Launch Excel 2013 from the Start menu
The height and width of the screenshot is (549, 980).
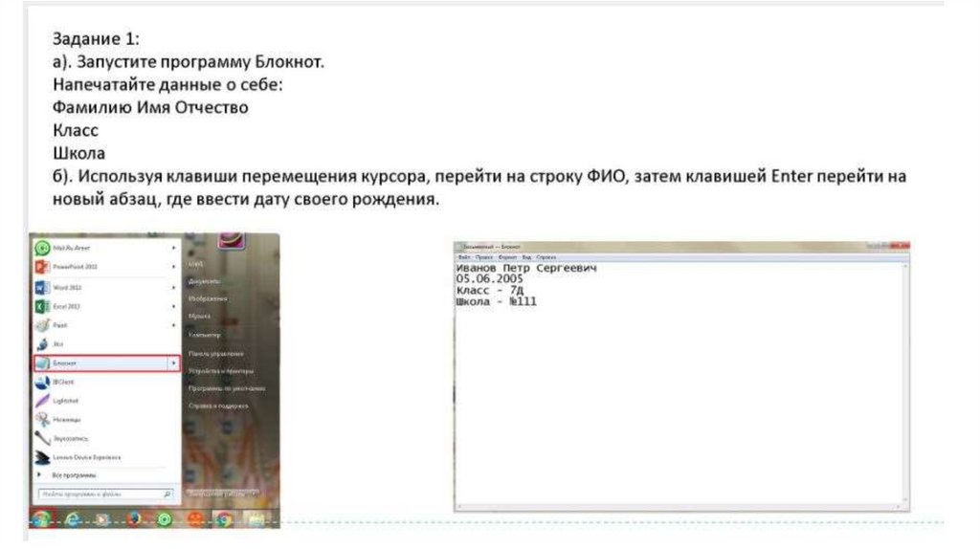point(106,307)
